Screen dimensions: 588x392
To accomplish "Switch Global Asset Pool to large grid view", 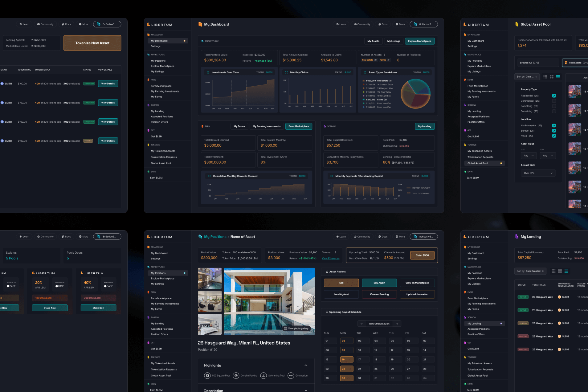I will (x=552, y=76).
